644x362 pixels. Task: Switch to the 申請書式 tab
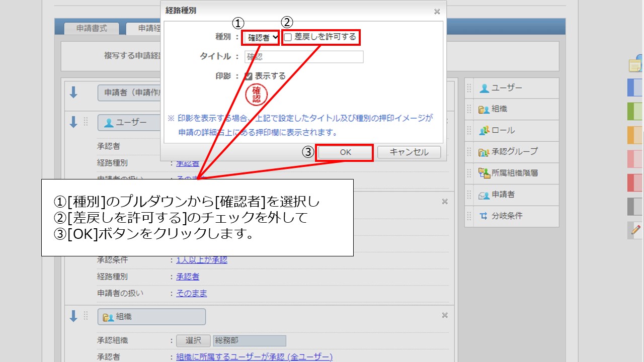pyautogui.click(x=92, y=29)
